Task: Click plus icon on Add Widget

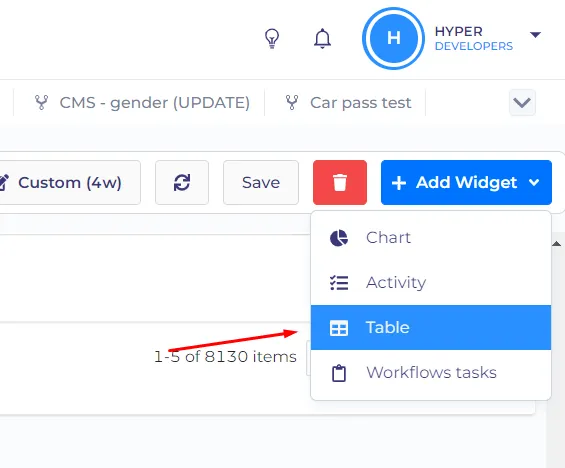Action: pyautogui.click(x=399, y=183)
